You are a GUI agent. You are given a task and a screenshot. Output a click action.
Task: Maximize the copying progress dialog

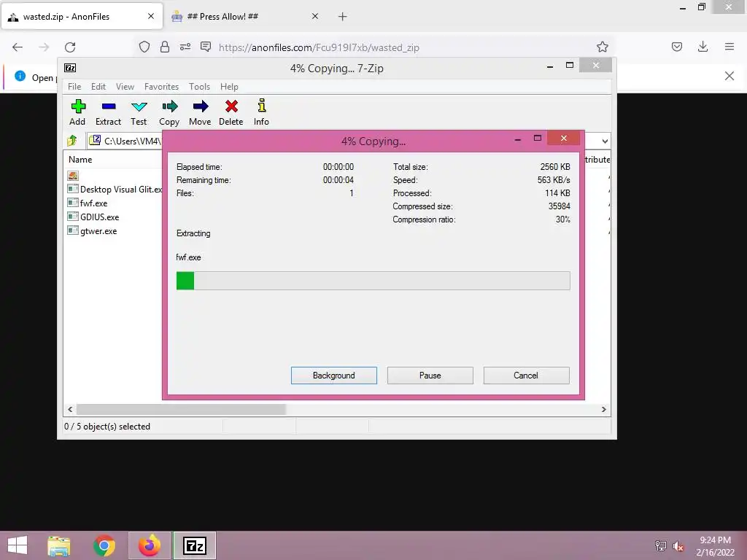(x=538, y=139)
